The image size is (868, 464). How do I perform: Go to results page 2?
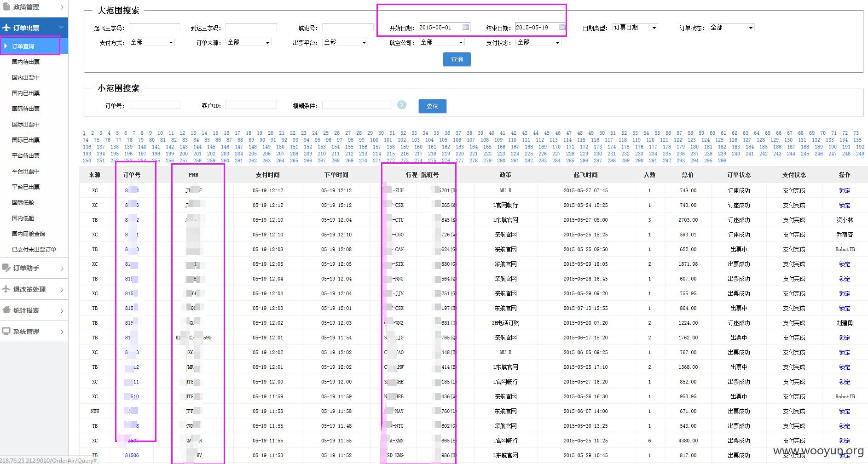point(93,133)
